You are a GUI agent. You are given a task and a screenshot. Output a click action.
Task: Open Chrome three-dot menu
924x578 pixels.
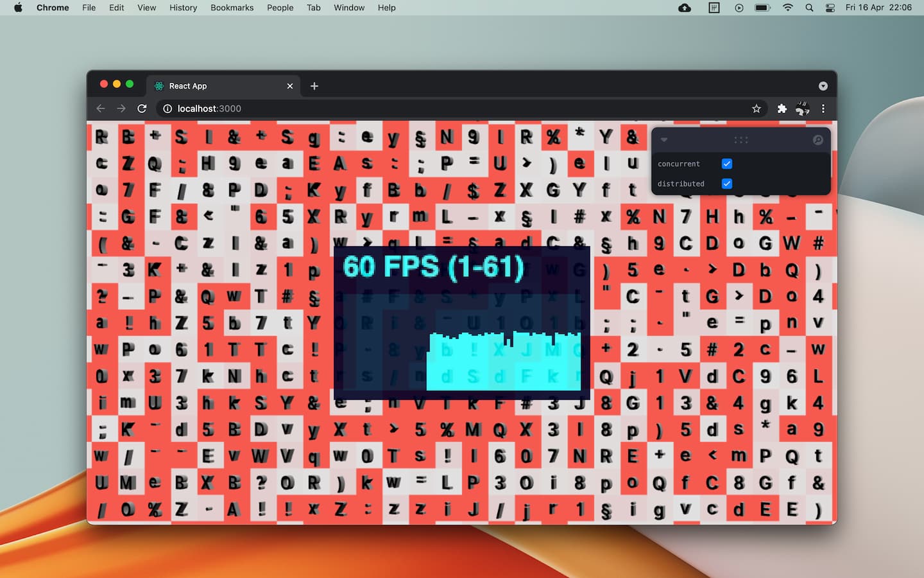click(x=823, y=109)
